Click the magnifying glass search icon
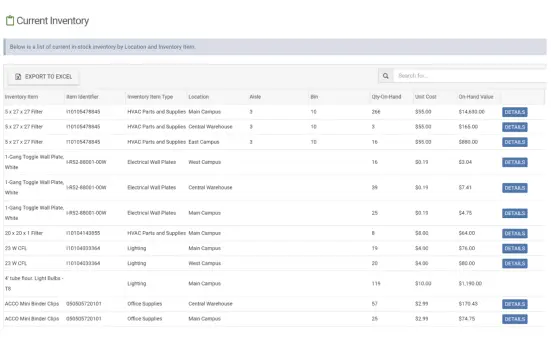The image size is (551, 362). (385, 76)
